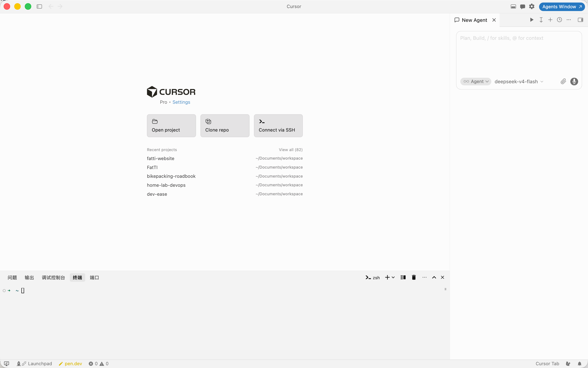This screenshot has height=368, width=588.
Task: Show agent chat history clock icon
Action: [x=560, y=20]
